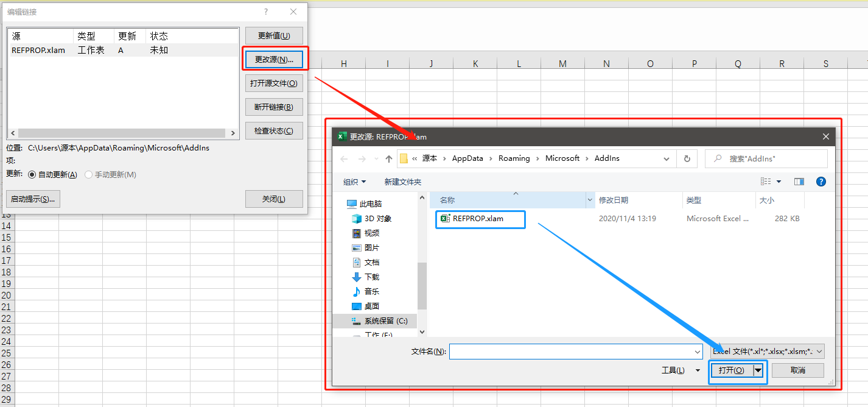Image resolution: width=868 pixels, height=407 pixels.
Task: Select 文档 folder in navigation pane
Action: pos(366,263)
